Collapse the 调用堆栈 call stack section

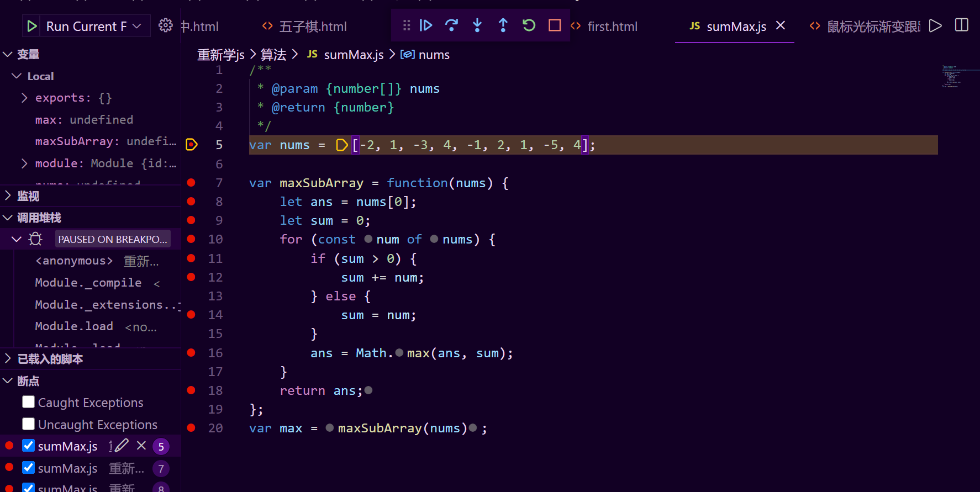[x=8, y=218]
